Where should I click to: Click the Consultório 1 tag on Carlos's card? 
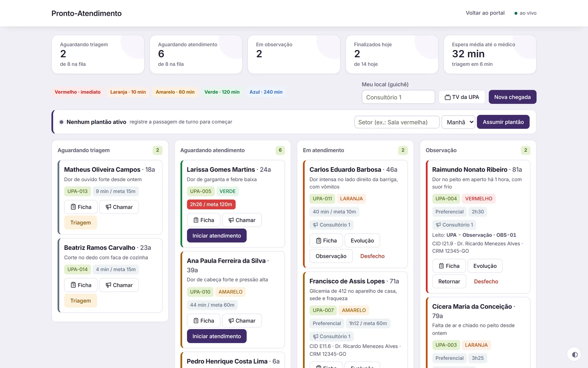click(331, 225)
